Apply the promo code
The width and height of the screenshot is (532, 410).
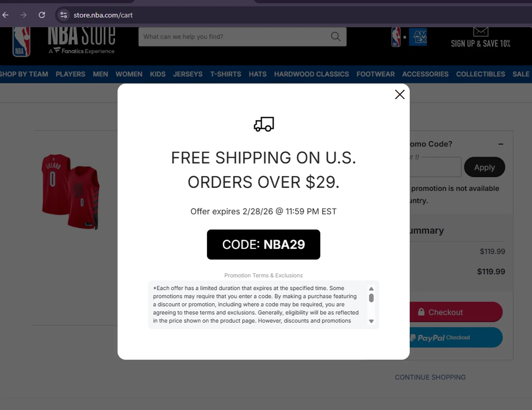(484, 167)
